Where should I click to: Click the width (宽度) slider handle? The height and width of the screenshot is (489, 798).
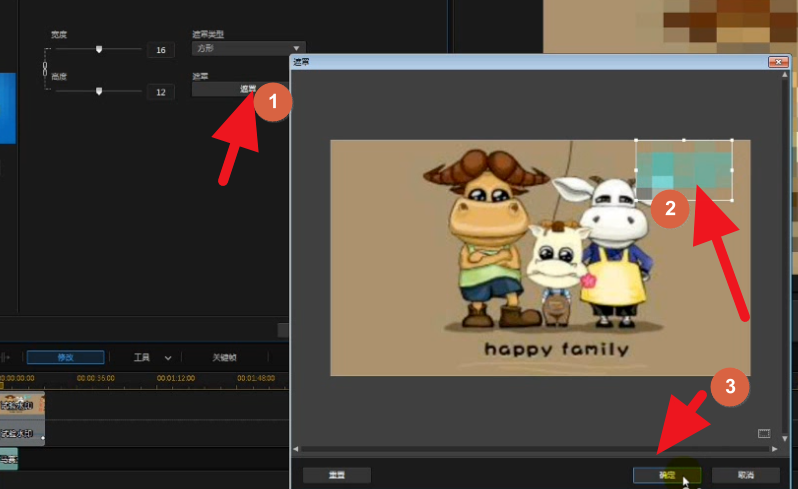(98, 48)
